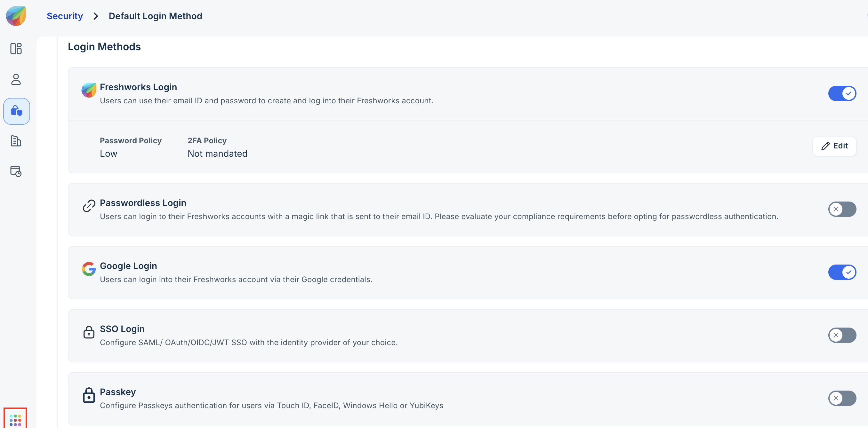Image resolution: width=868 pixels, height=428 pixels.
Task: Click the Google G logo
Action: pos(89,269)
